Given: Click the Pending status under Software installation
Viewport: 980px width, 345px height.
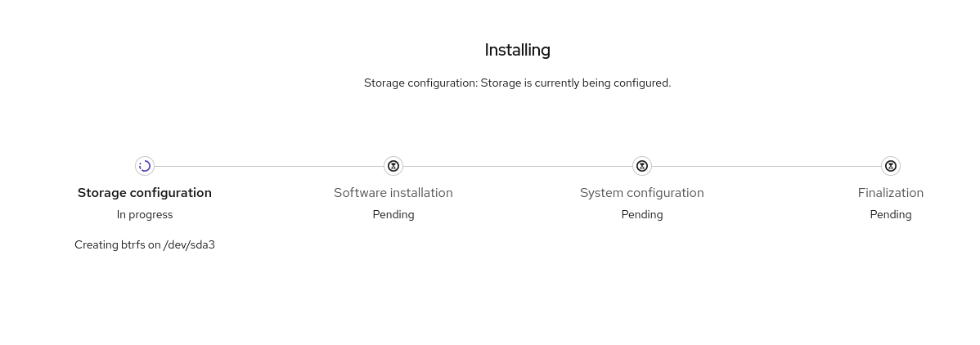Looking at the screenshot, I should [x=393, y=214].
